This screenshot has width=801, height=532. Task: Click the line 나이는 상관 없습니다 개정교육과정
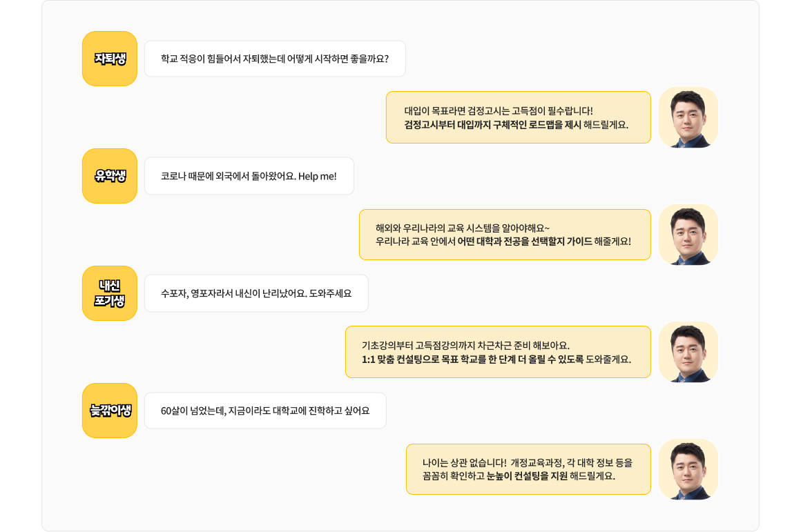pos(527,462)
